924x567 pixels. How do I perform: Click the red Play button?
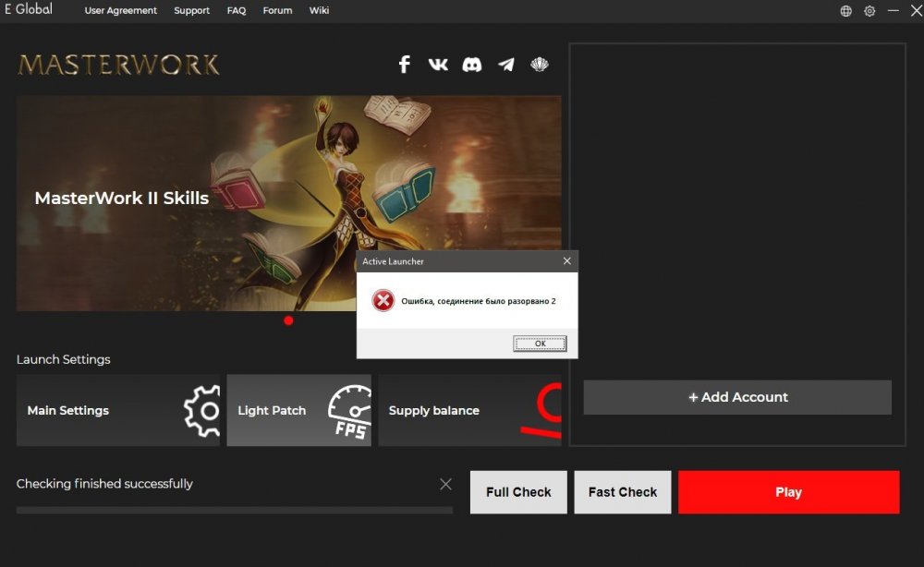tap(788, 492)
